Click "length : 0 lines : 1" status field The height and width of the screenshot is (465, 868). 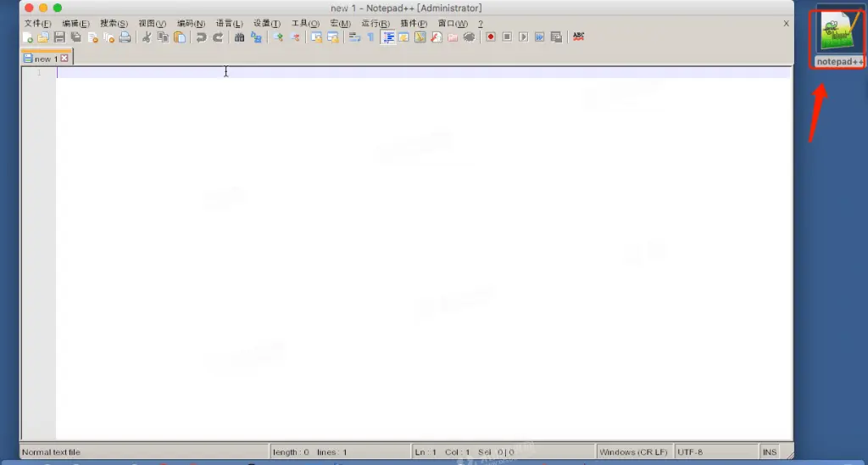341,452
